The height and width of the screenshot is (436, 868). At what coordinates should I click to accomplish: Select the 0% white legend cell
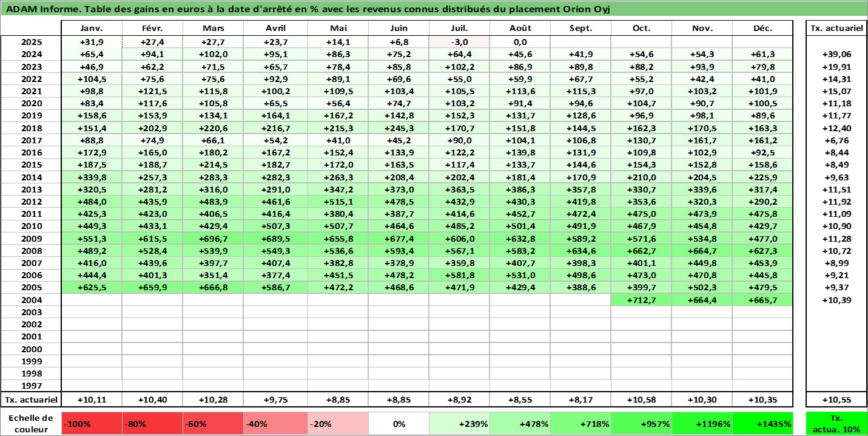[x=399, y=424]
